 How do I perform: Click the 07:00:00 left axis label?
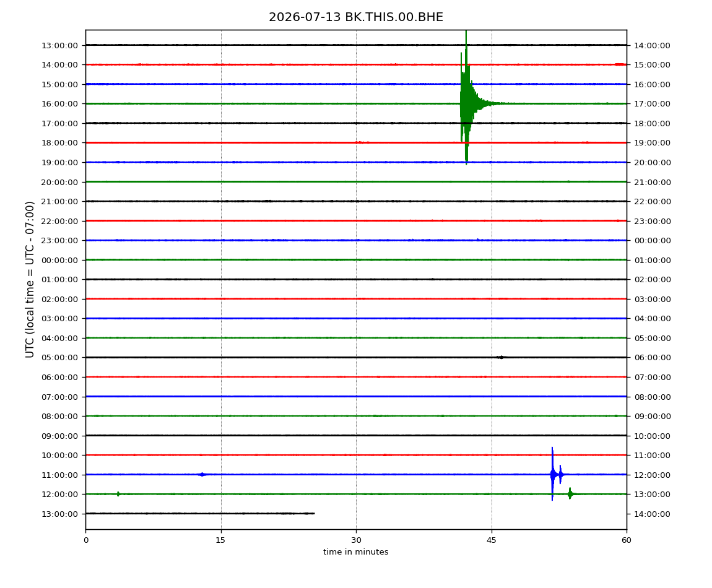(x=59, y=397)
